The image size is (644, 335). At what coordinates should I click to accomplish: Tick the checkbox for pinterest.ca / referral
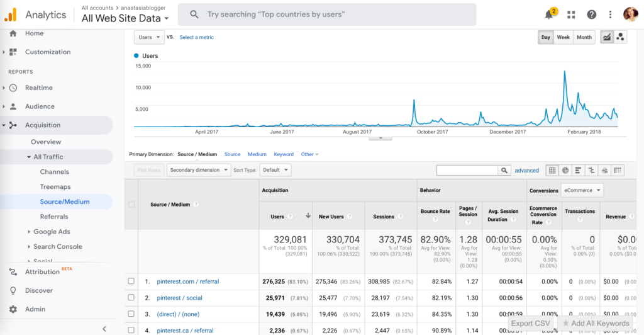click(131, 330)
